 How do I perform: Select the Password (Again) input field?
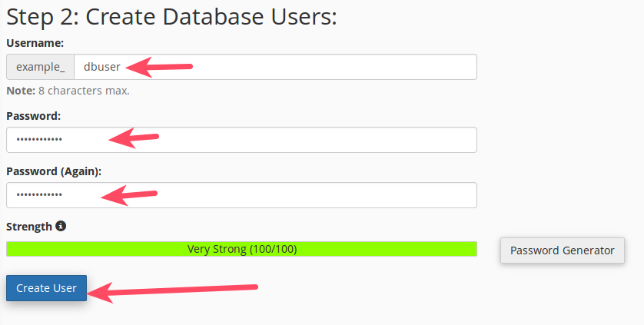click(x=307, y=195)
